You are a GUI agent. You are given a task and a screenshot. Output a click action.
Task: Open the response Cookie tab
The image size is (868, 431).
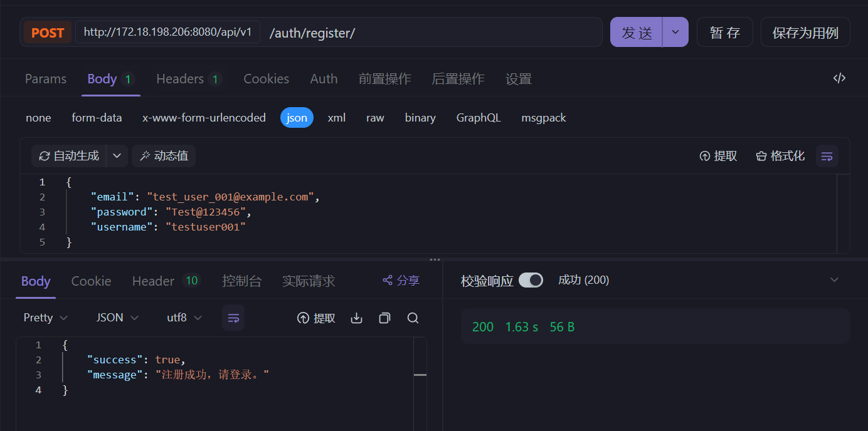pyautogui.click(x=91, y=281)
